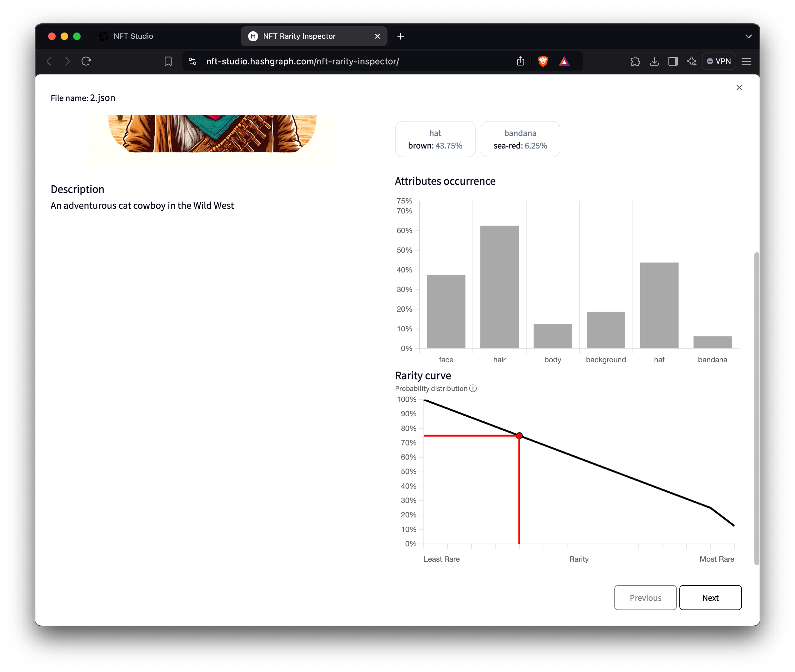This screenshot has height=672, width=795.
Task: Bookmark this page with bookmark icon
Action: [168, 61]
